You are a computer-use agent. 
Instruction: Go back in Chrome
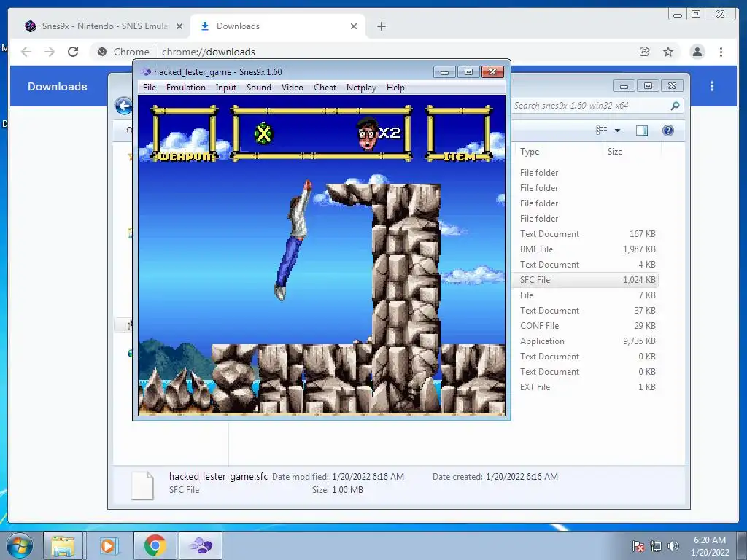26,52
